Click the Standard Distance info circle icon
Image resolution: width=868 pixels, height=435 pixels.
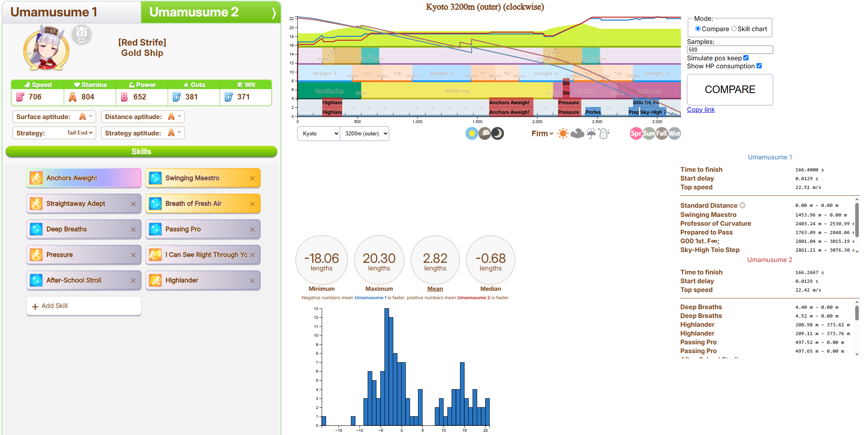[x=742, y=205]
